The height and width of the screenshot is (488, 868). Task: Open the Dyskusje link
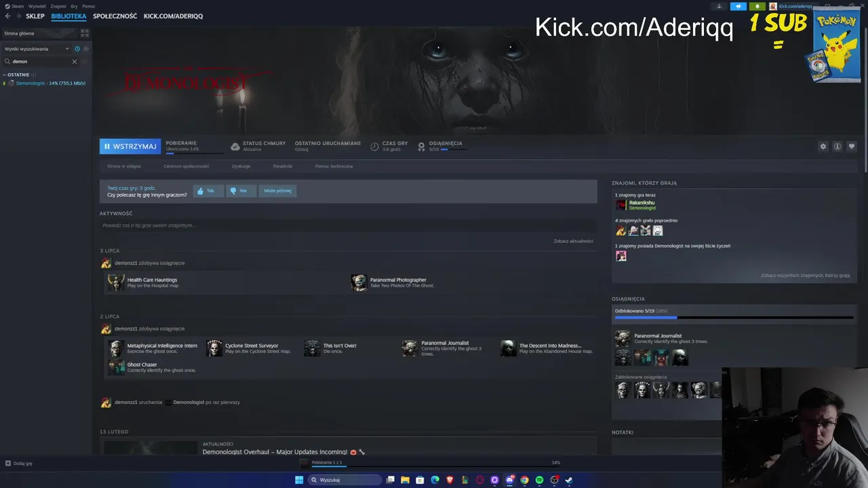[241, 166]
